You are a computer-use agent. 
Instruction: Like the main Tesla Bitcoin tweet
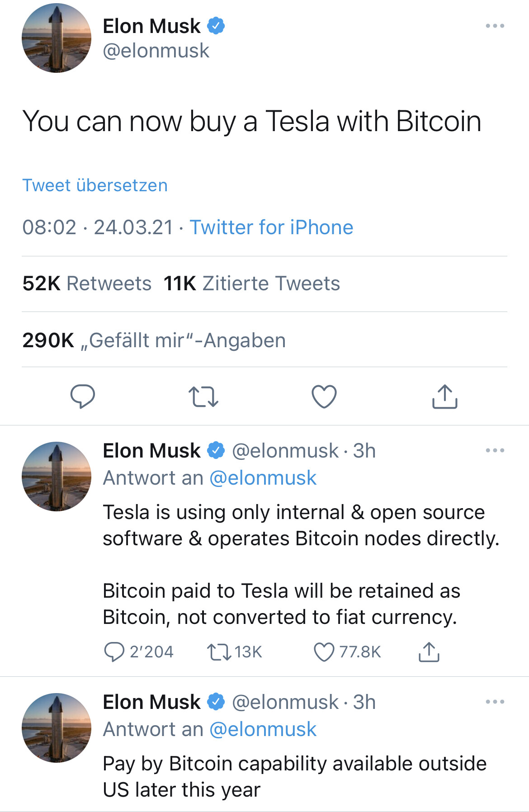pyautogui.click(x=324, y=397)
